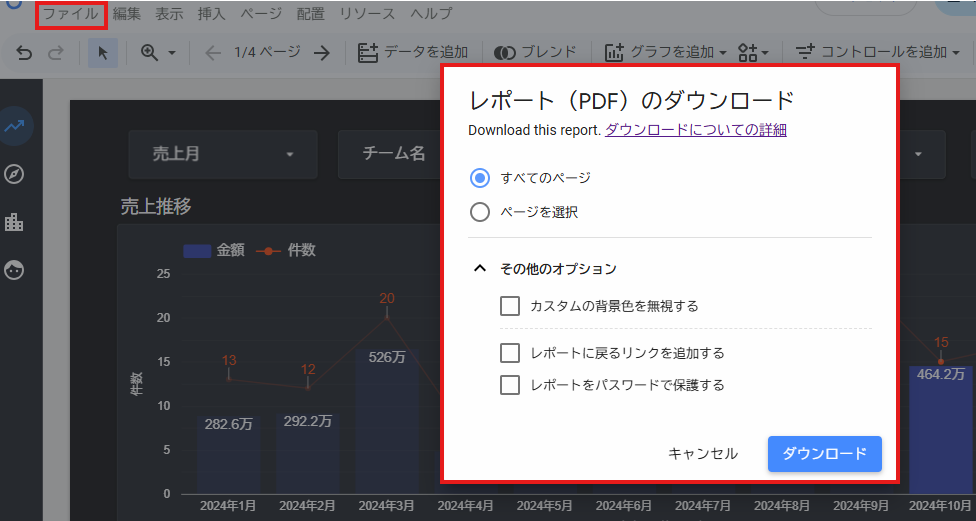Check レポートをパスワードで保護する option
This screenshot has width=976, height=521.
coord(510,385)
